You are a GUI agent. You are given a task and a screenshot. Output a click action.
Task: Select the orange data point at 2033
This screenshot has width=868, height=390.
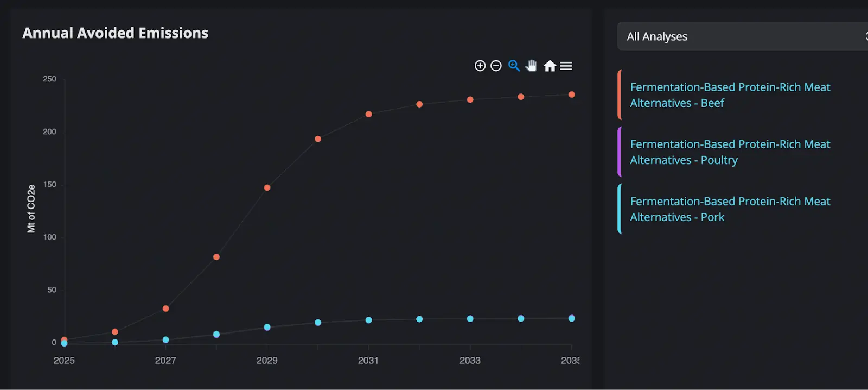coord(470,99)
